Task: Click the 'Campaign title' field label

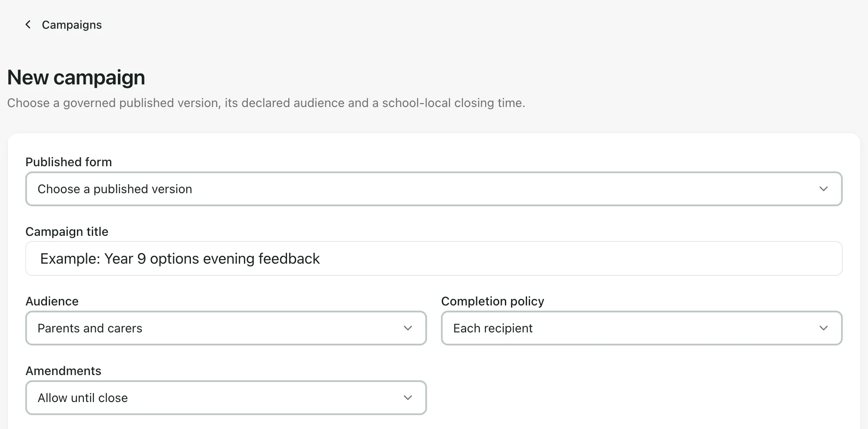Action: pos(67,231)
